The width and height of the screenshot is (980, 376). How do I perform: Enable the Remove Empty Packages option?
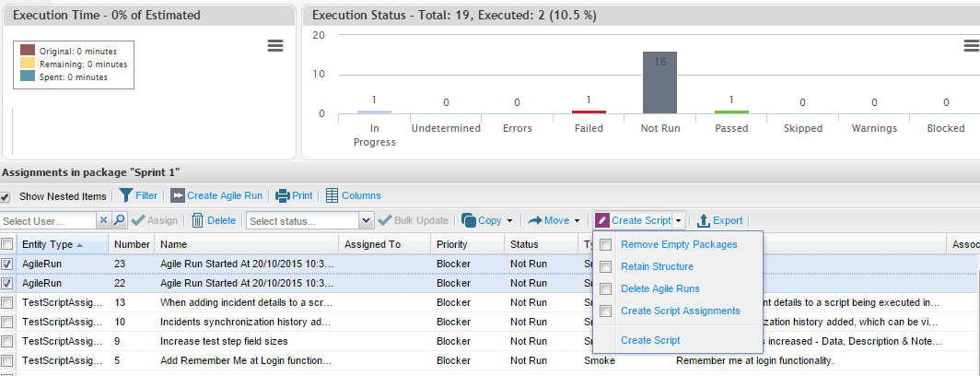(x=606, y=244)
